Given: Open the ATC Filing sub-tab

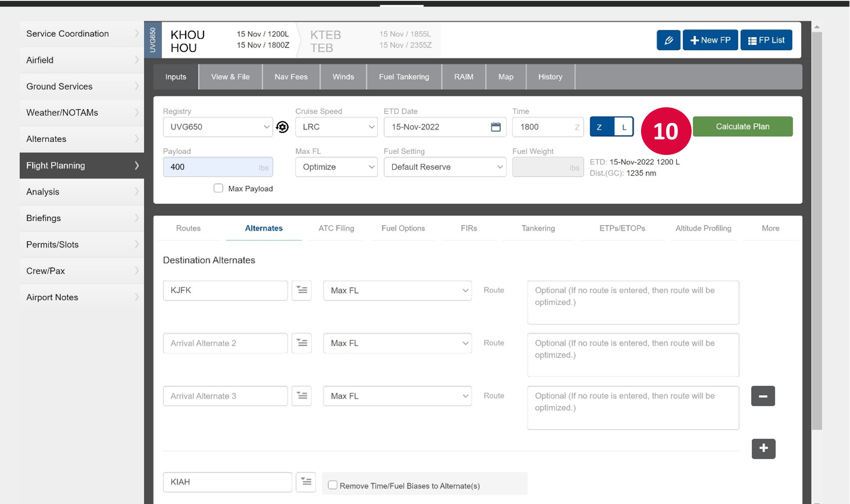Looking at the screenshot, I should (336, 228).
